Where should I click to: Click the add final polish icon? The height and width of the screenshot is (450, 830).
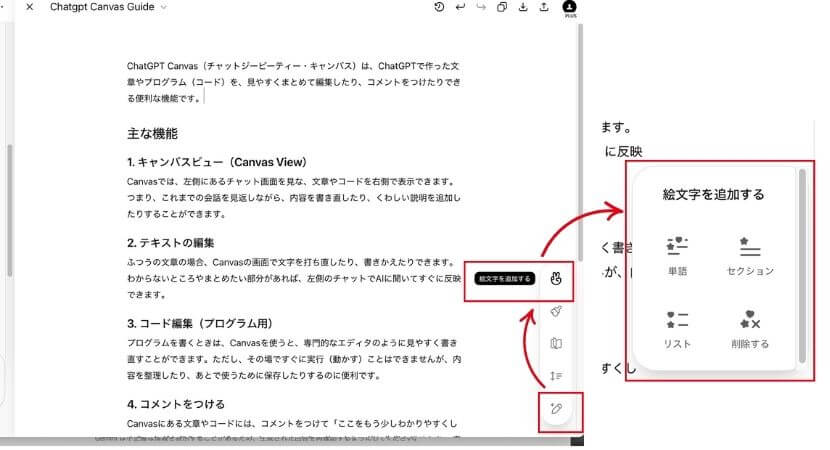556,311
